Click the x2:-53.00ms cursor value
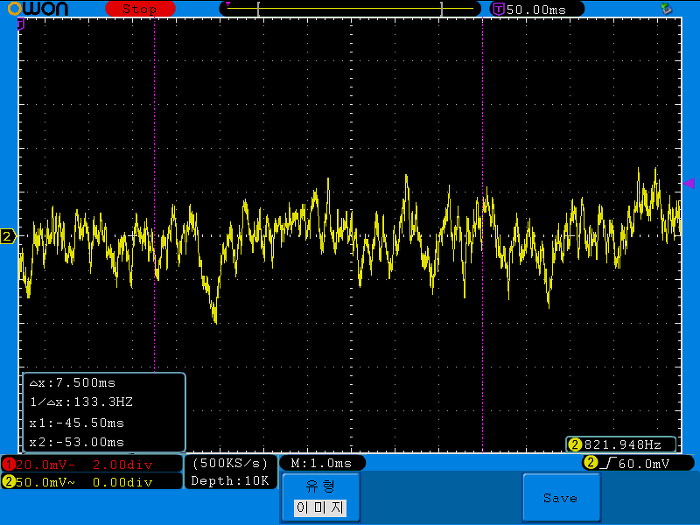Screen dimensions: 700x525 77,442
